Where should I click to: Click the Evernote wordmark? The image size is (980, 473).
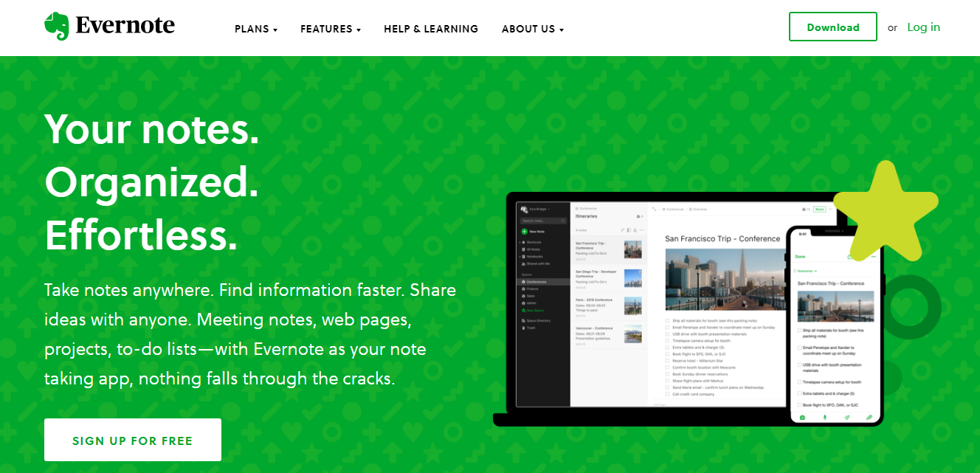click(x=125, y=27)
